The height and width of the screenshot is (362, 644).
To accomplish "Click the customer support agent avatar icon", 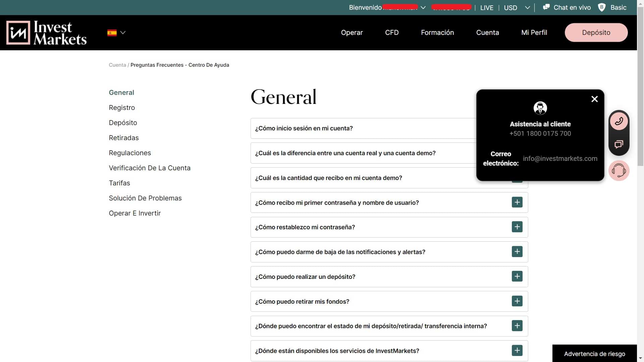I will point(540,108).
